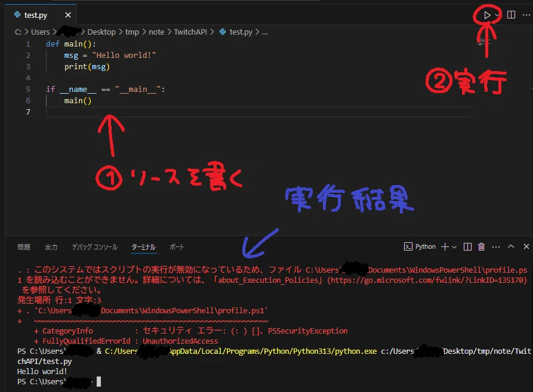Click the 発生場所 行:1 文字:3 terminal line
This screenshot has height=392, width=533.
(59, 300)
